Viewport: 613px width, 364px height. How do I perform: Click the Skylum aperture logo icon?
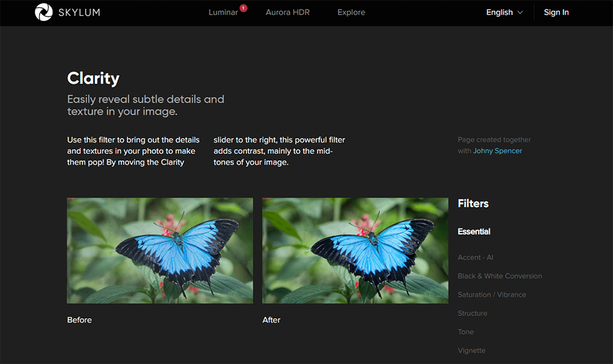click(43, 12)
